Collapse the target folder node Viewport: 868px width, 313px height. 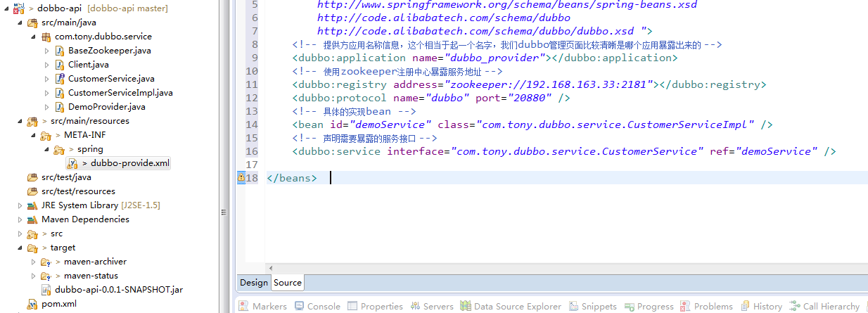coord(20,248)
